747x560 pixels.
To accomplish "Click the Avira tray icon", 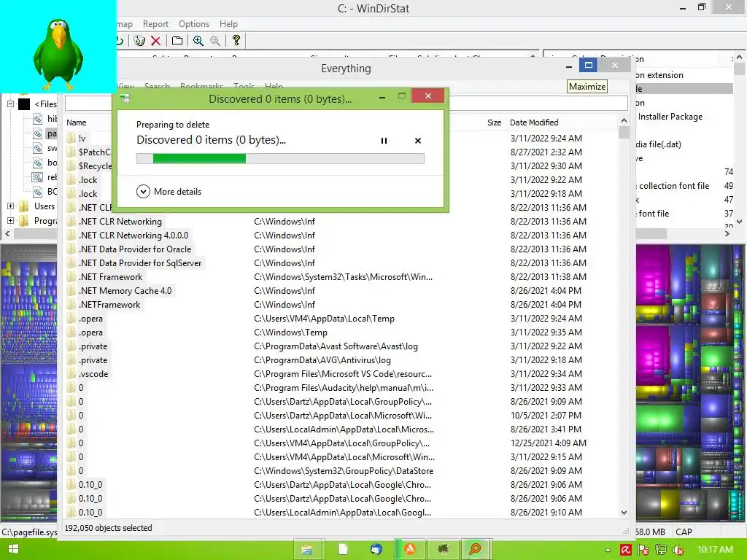I will [625, 550].
